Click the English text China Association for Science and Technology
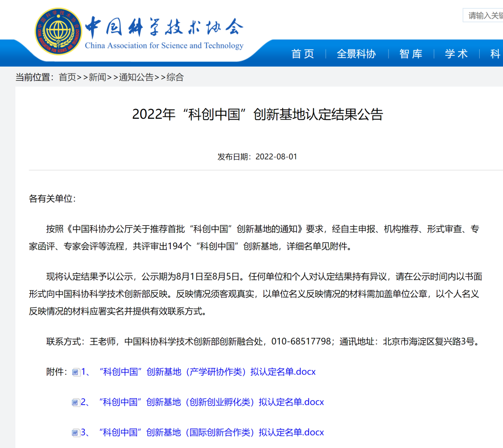The image size is (503, 448). pos(164,46)
